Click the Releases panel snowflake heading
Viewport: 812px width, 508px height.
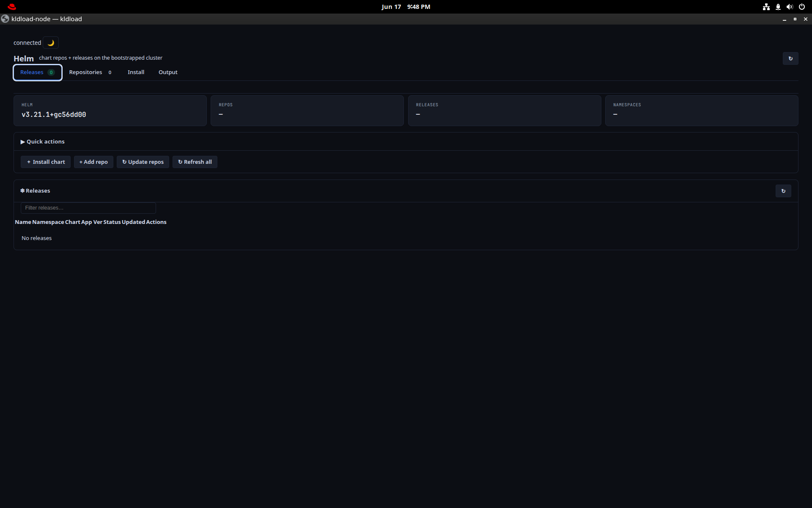click(35, 191)
